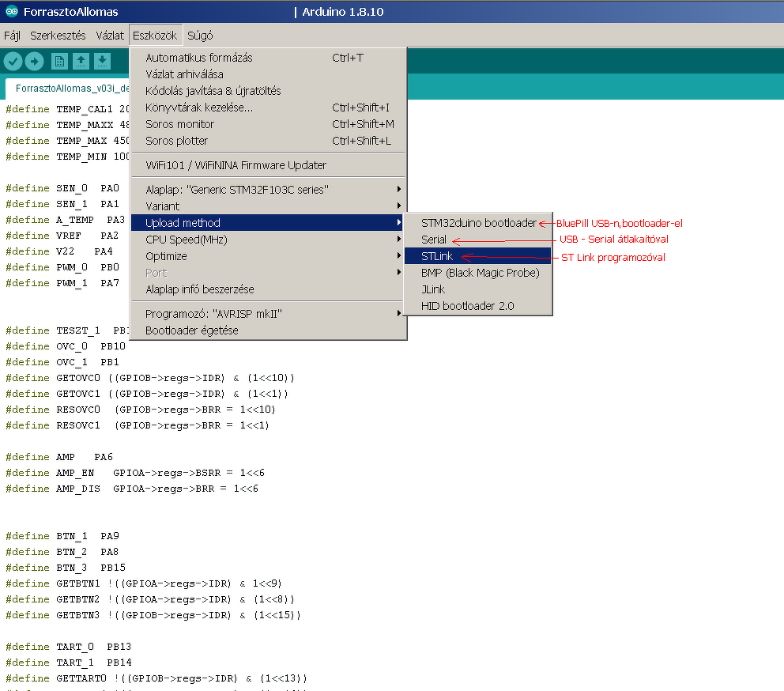Image resolution: width=784 pixels, height=691 pixels.
Task: Click the '#define GETOVC1' code line
Action: (147, 394)
